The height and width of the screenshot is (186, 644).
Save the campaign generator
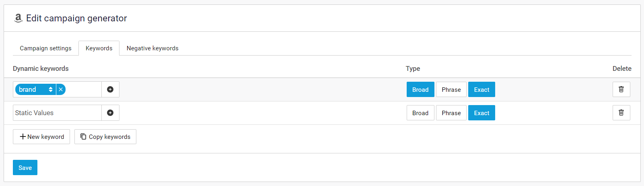pos(25,167)
